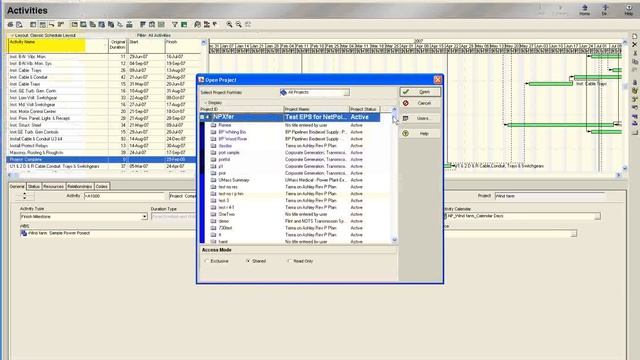This screenshot has width=640, height=360.
Task: Click the Project Name column header
Action: [316, 109]
